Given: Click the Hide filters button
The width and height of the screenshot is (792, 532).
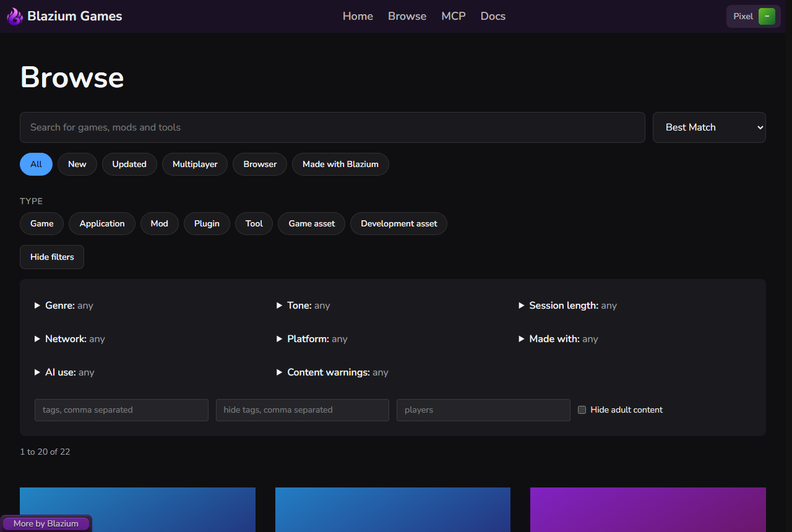Looking at the screenshot, I should coord(52,257).
